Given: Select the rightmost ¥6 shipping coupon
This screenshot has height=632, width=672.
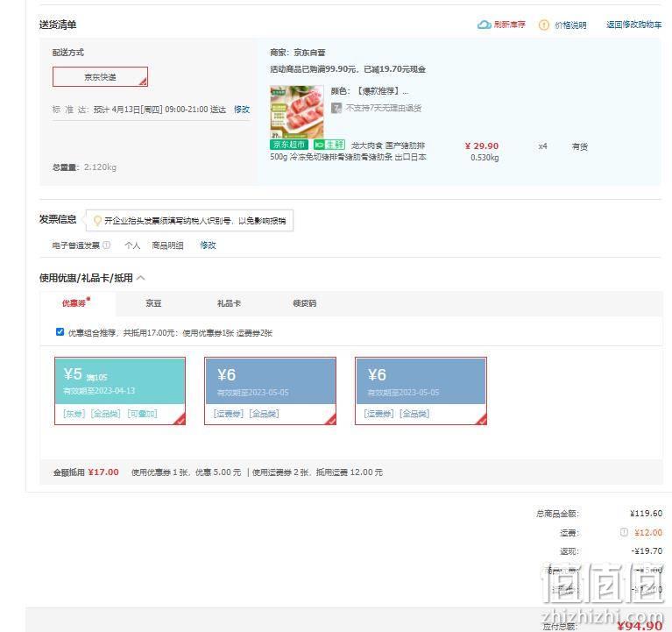Looking at the screenshot, I should point(421,391).
